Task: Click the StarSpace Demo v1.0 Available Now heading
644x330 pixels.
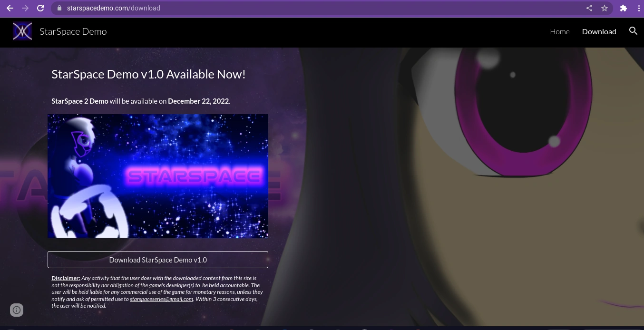Action: click(x=148, y=74)
